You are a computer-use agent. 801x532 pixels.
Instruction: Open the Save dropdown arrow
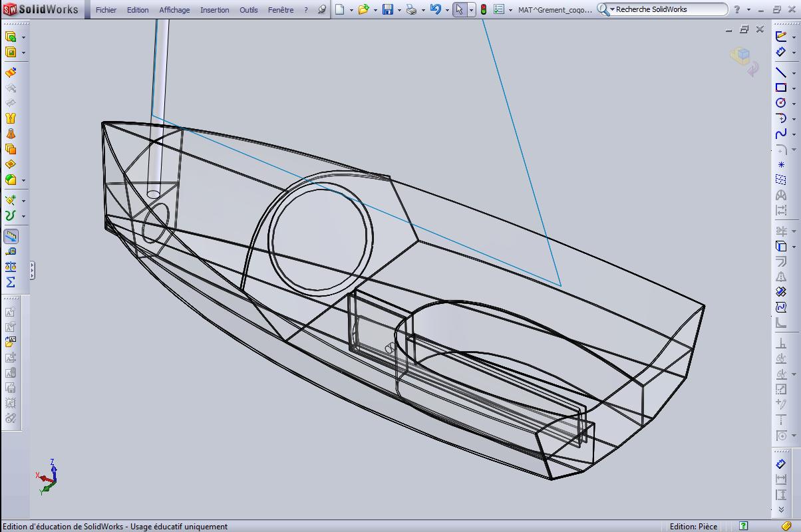click(x=399, y=9)
